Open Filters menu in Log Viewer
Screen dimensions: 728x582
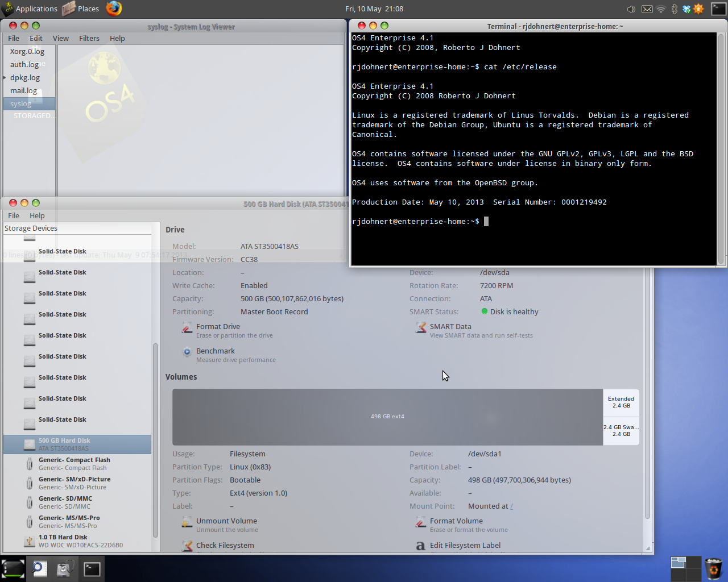(89, 39)
